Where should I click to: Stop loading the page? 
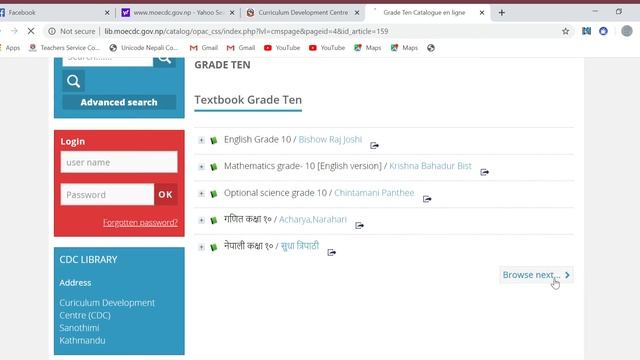click(31, 31)
